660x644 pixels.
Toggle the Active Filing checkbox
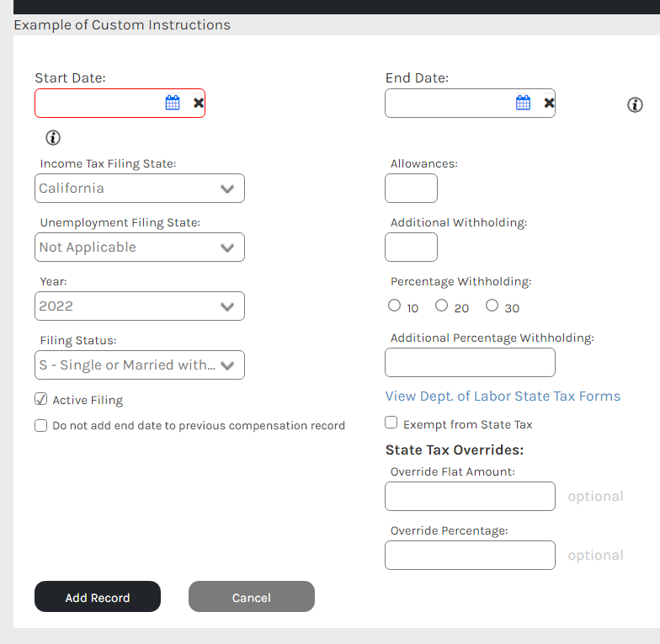[40, 399]
